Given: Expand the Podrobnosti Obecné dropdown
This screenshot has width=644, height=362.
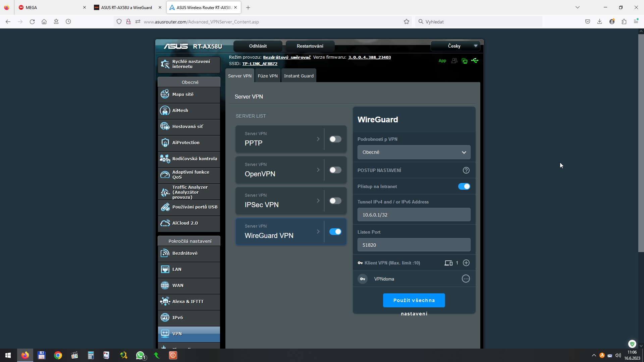Looking at the screenshot, I should tap(414, 152).
